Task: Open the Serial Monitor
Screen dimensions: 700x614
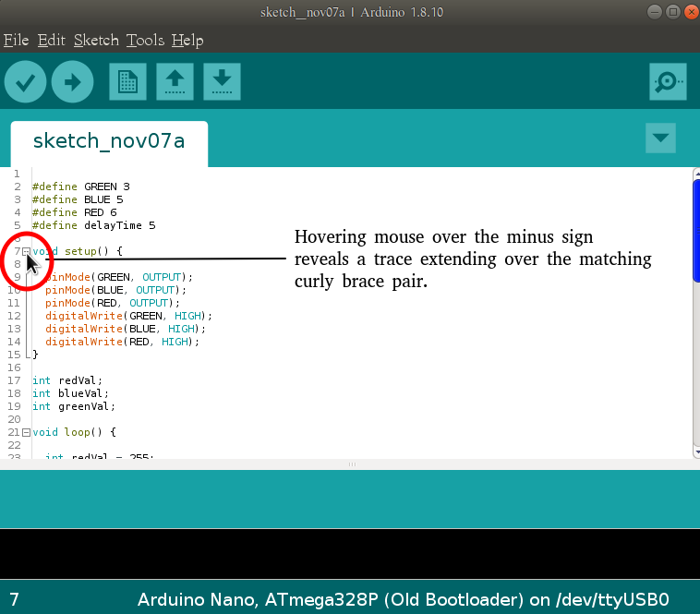Action: tap(667, 82)
